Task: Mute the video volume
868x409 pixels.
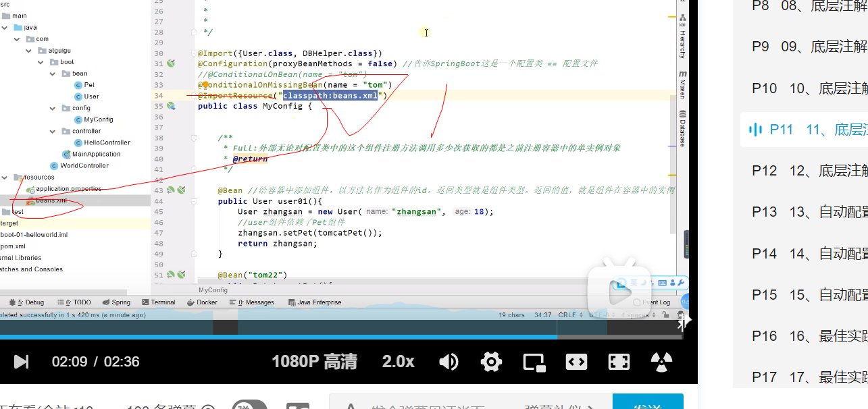Action: point(449,362)
